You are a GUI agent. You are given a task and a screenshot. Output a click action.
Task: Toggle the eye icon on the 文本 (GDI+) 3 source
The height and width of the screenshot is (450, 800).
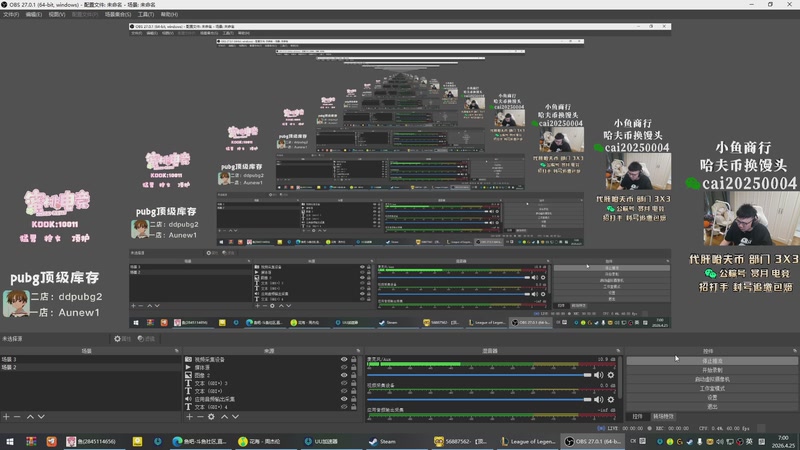tap(344, 383)
